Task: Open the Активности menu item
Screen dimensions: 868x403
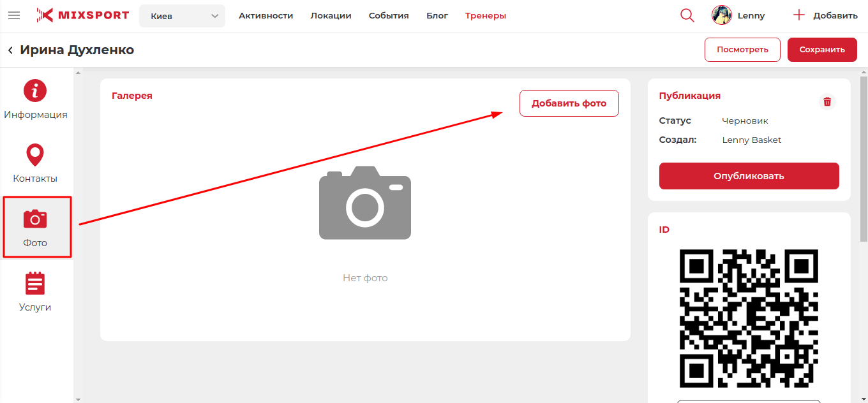Action: [266, 15]
